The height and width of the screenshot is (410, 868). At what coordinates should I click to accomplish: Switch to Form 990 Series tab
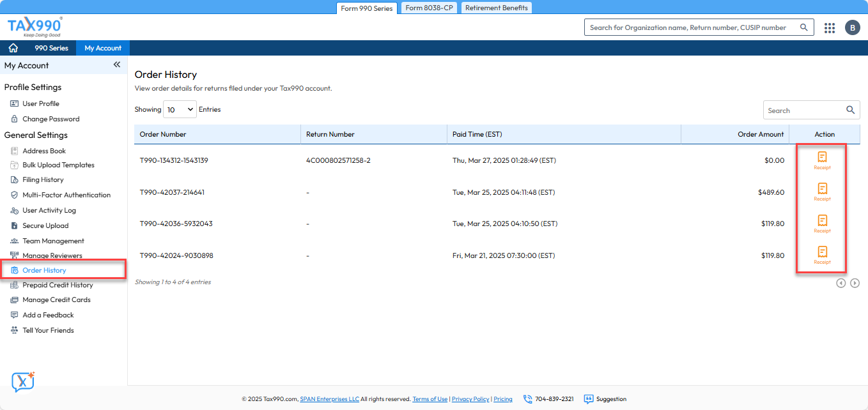[x=368, y=8]
